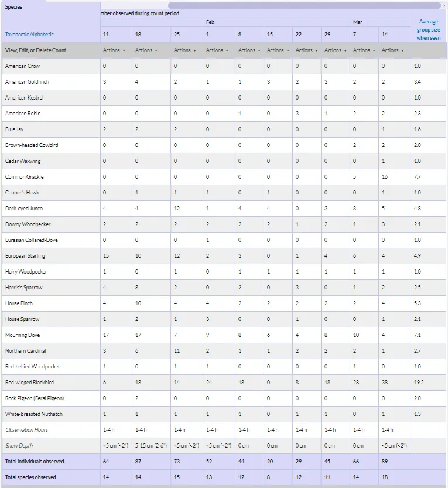Screen dimensions: 448x488
Task: Select the Downy Woodpecker row label
Action: [28, 224]
